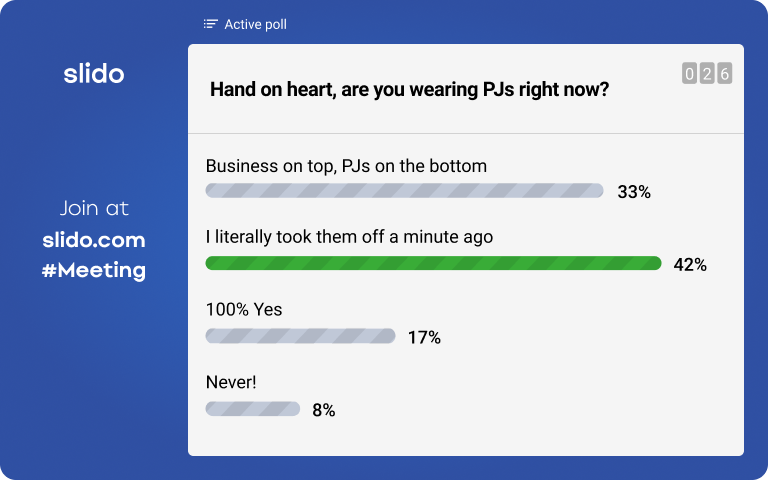Click the green 42% result bar

(433, 263)
